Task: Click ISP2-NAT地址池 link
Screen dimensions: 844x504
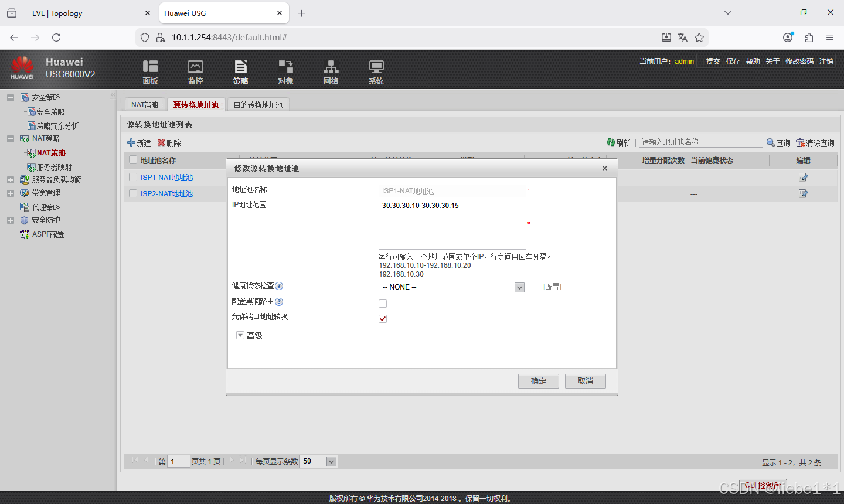Action: tap(166, 193)
